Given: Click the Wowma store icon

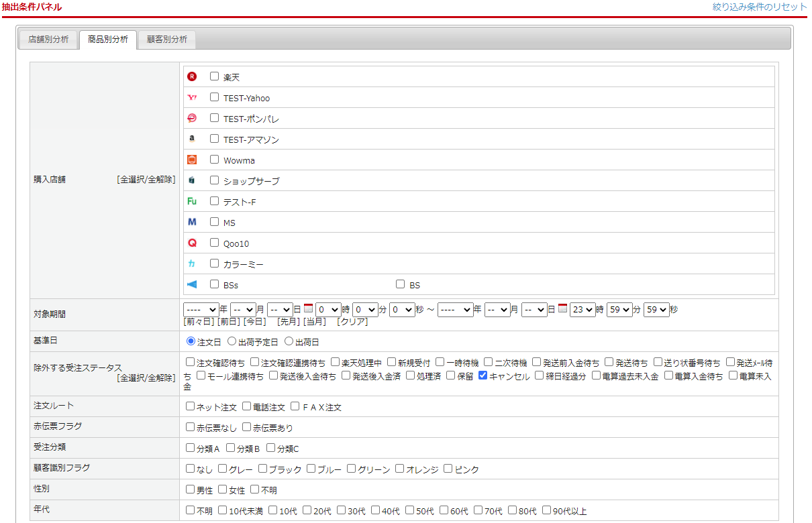Looking at the screenshot, I should 192,160.
